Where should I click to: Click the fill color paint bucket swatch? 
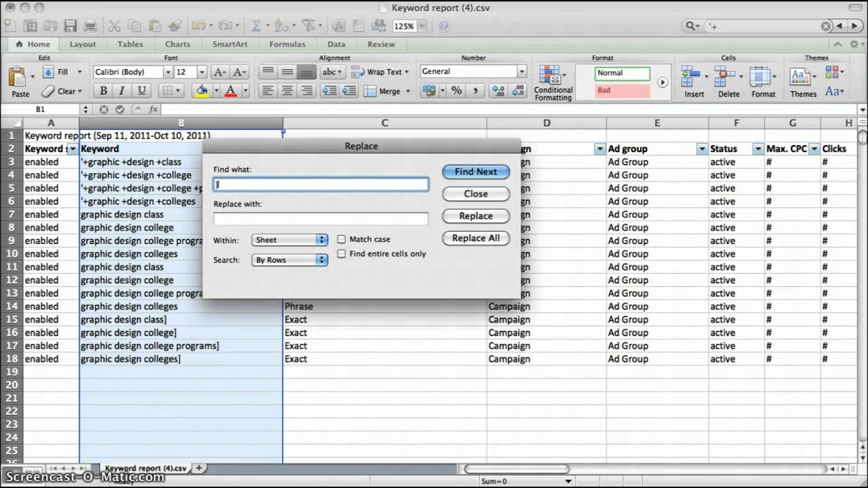202,91
